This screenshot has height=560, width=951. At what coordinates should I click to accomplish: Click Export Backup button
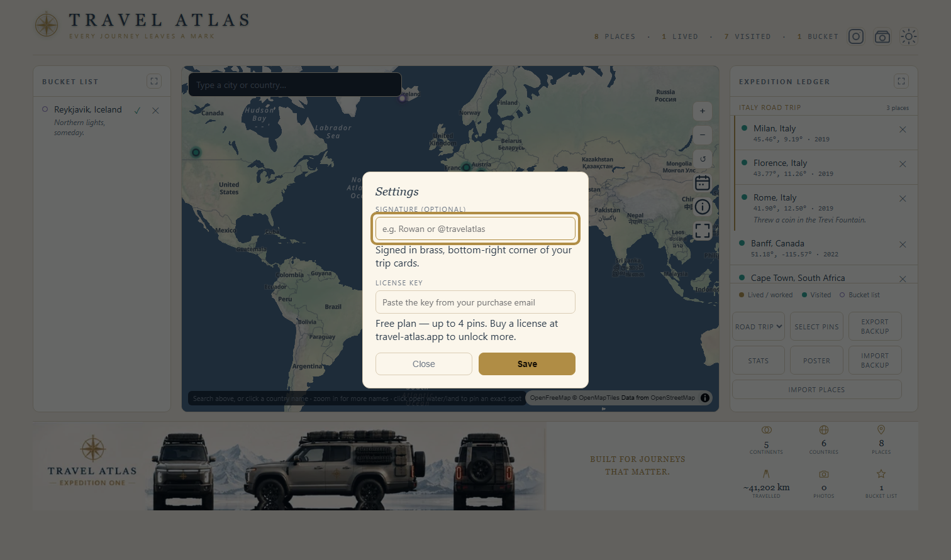click(875, 327)
